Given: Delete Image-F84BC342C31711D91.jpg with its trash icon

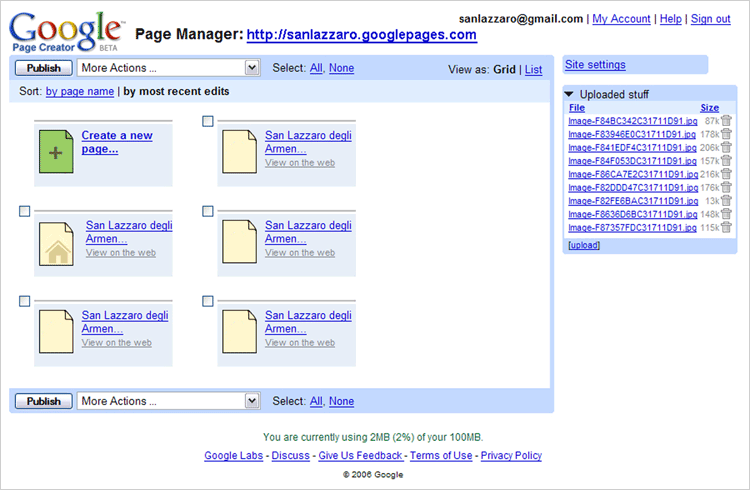Looking at the screenshot, I should tap(726, 121).
